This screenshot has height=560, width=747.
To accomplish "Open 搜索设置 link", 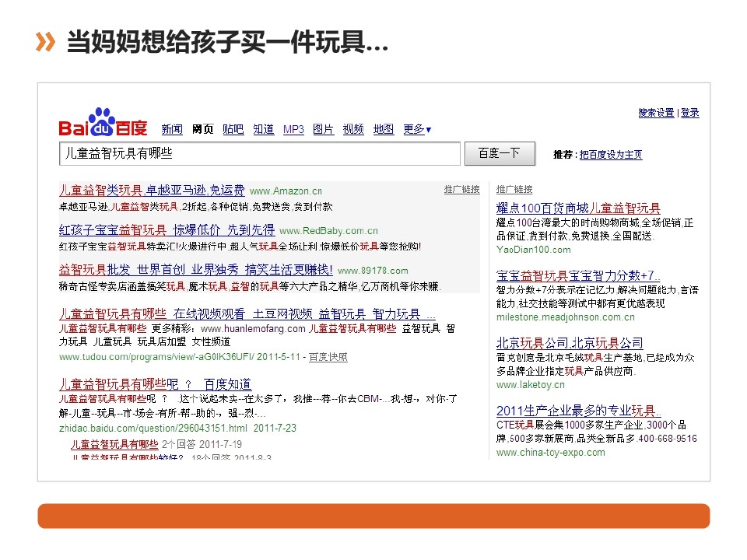I will coord(656,113).
